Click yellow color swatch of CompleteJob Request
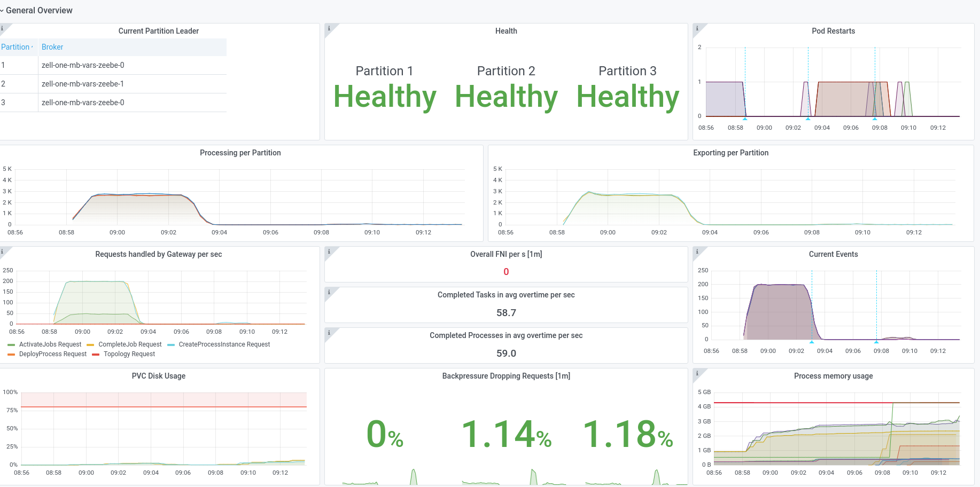 [90, 345]
